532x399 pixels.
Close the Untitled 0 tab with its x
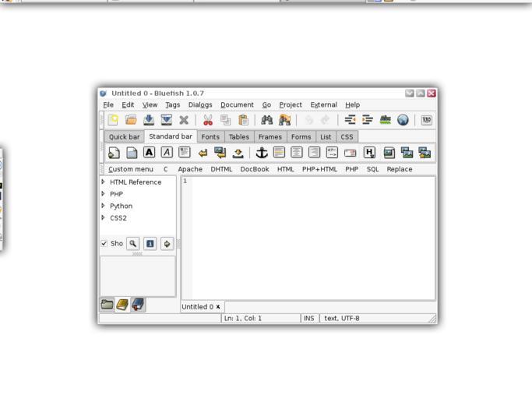(218, 306)
